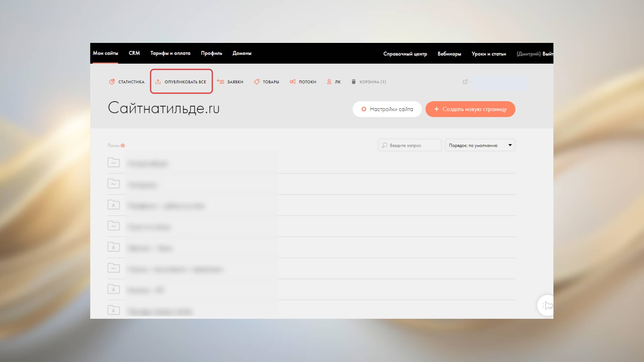Open the Корзина trash icon
644x362 pixels.
pyautogui.click(x=354, y=82)
